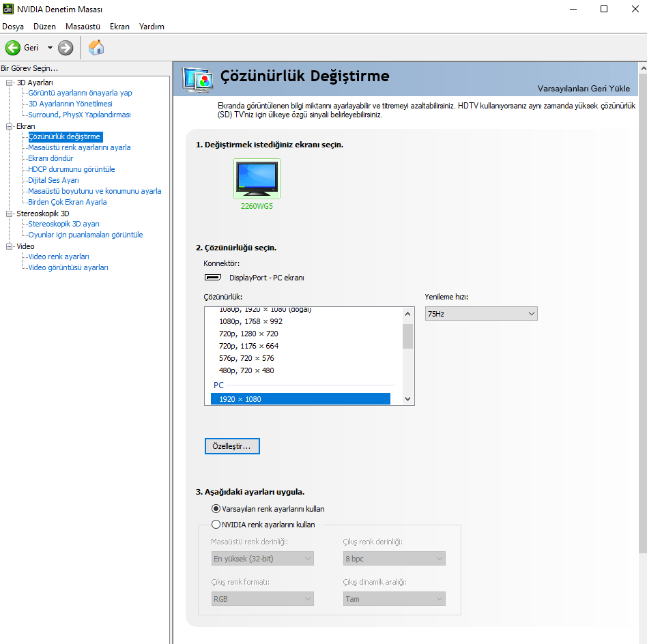Go to the home page icon
647x644 pixels.
[x=96, y=48]
